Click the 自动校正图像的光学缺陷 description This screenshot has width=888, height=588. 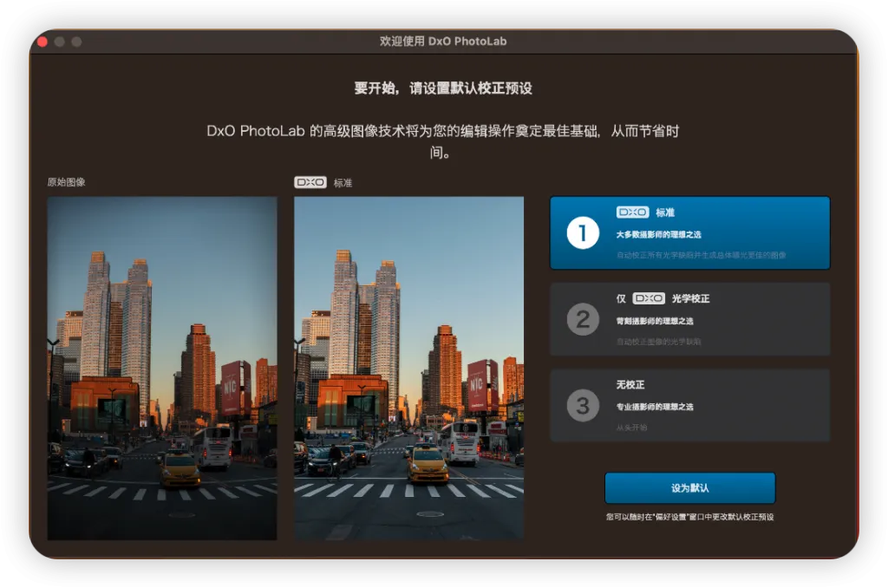(x=659, y=342)
